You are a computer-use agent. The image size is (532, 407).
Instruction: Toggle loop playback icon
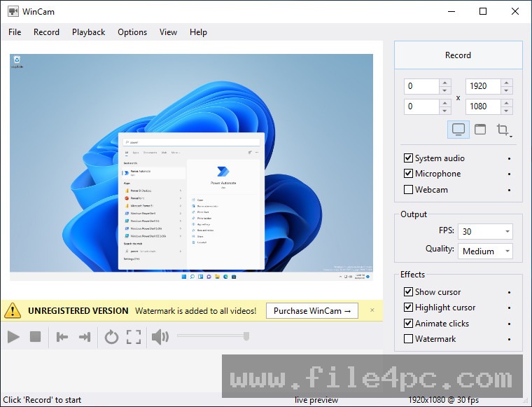[x=111, y=337]
